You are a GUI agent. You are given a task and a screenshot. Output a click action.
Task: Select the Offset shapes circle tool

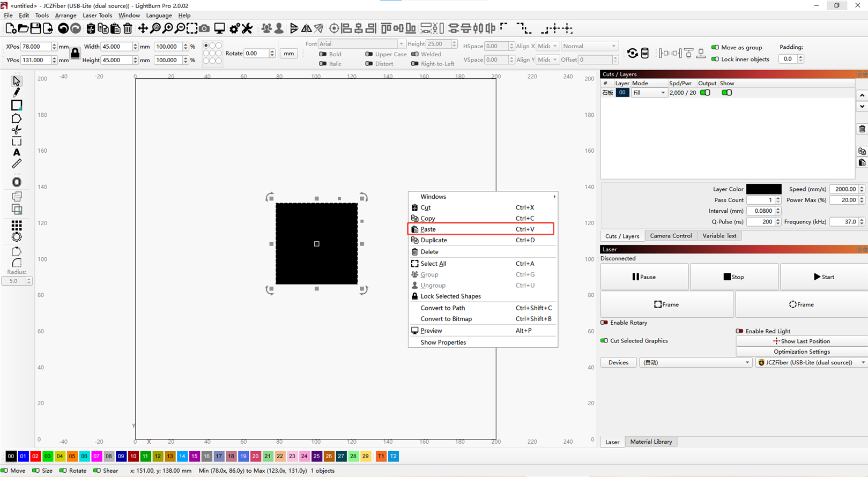[x=17, y=182]
